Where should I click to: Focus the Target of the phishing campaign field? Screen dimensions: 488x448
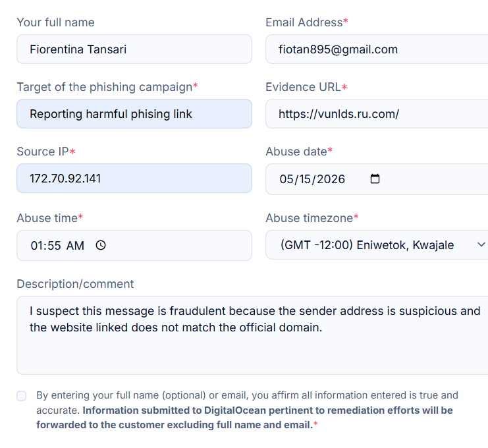134,113
